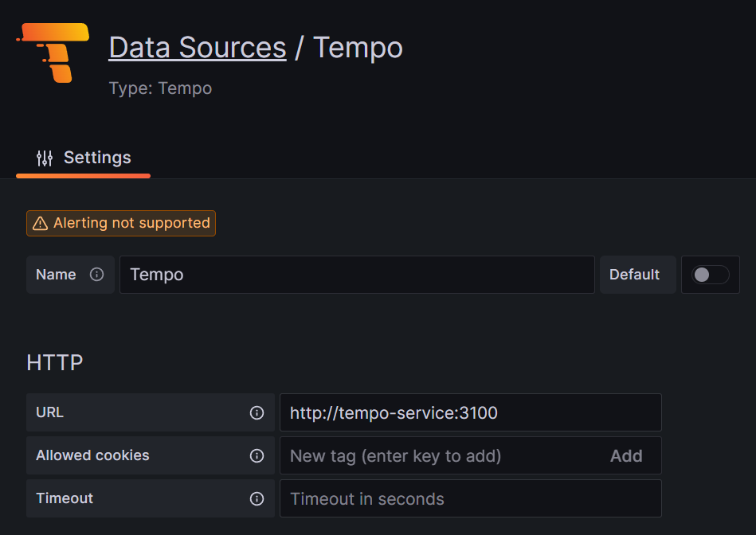Focus the Name input containing Tempo
The image size is (756, 535).
tap(357, 275)
